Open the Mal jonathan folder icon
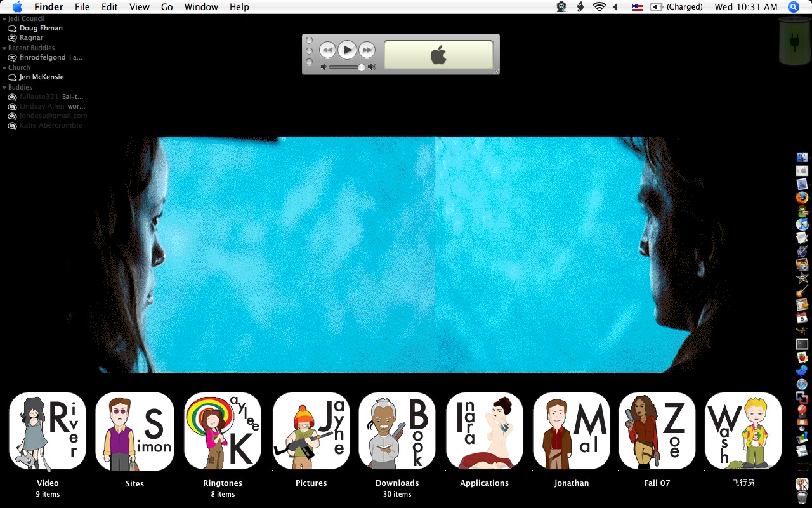 click(572, 431)
